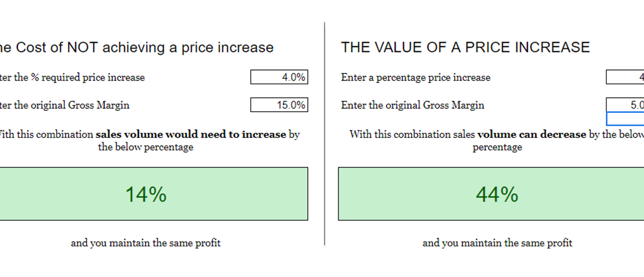
Task: Click left "and you maintain the same profit" text
Action: pos(146,243)
